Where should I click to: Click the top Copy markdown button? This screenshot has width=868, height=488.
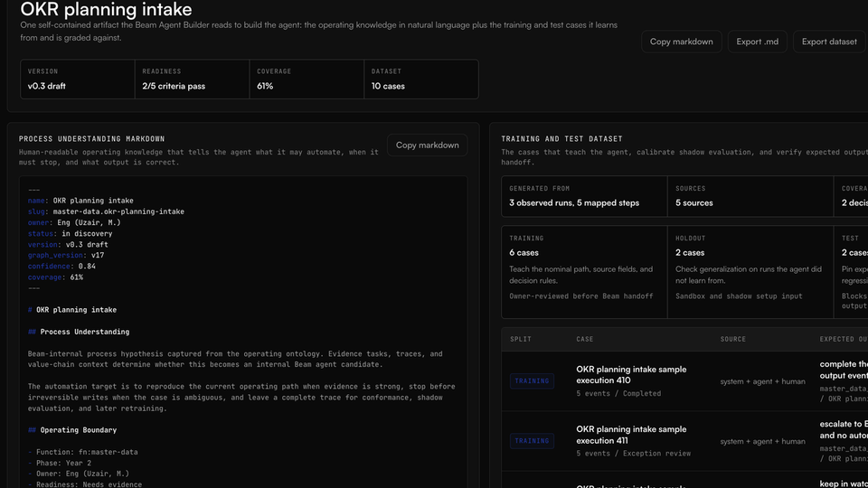coord(681,42)
